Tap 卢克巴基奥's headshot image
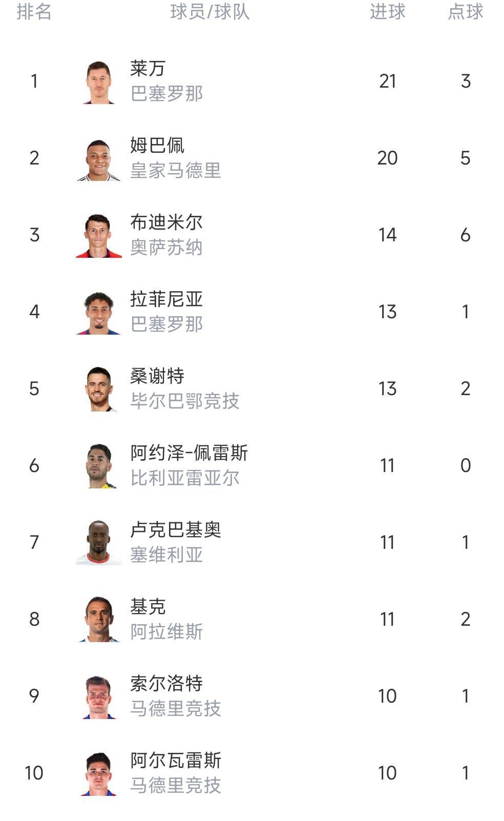Screen dimensions: 504x821 (99, 543)
